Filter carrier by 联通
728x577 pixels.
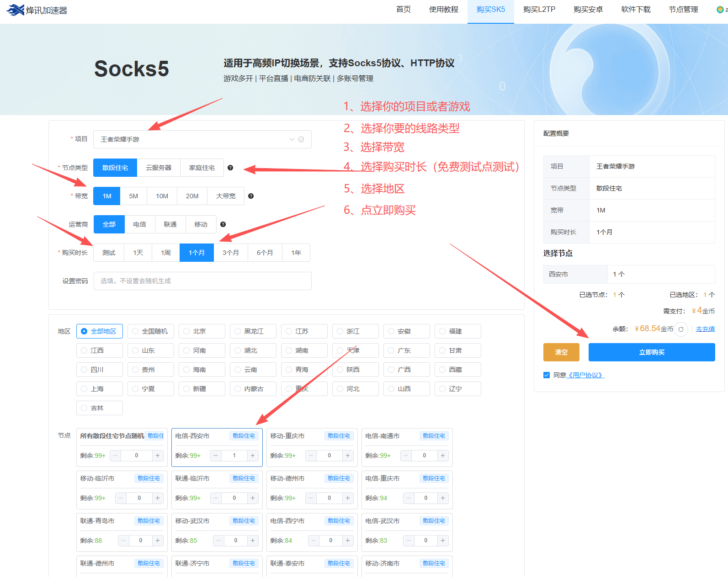(x=170, y=224)
